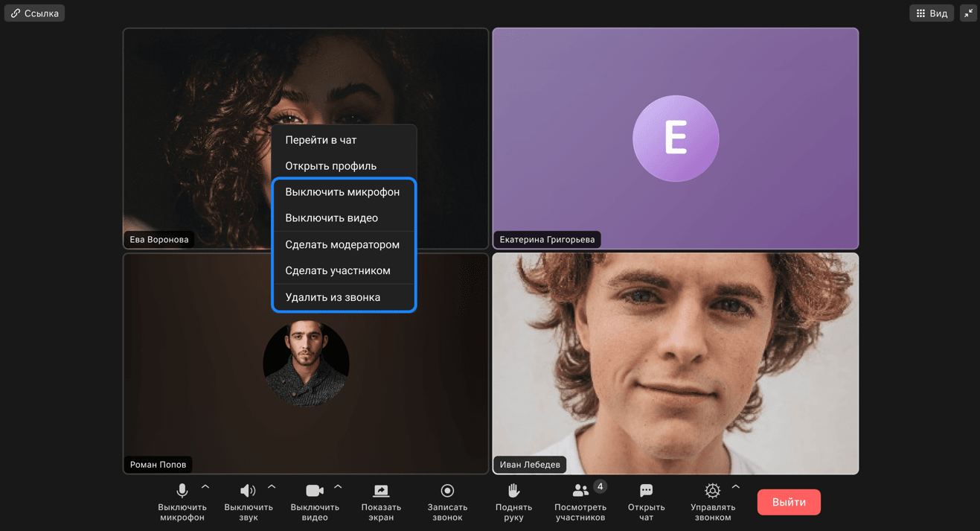The height and width of the screenshot is (531, 980).
Task: Leave the call with the Выйти button
Action: [x=789, y=502]
